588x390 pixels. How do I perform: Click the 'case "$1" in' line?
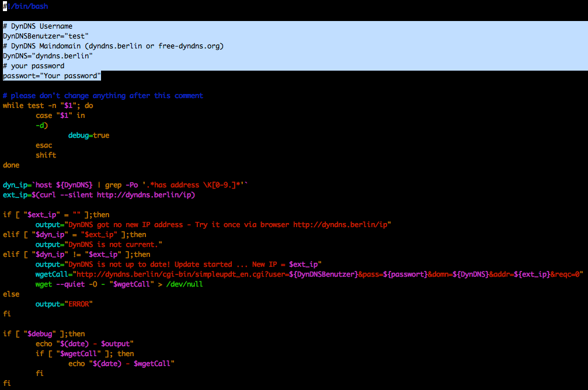pyautogui.click(x=60, y=116)
